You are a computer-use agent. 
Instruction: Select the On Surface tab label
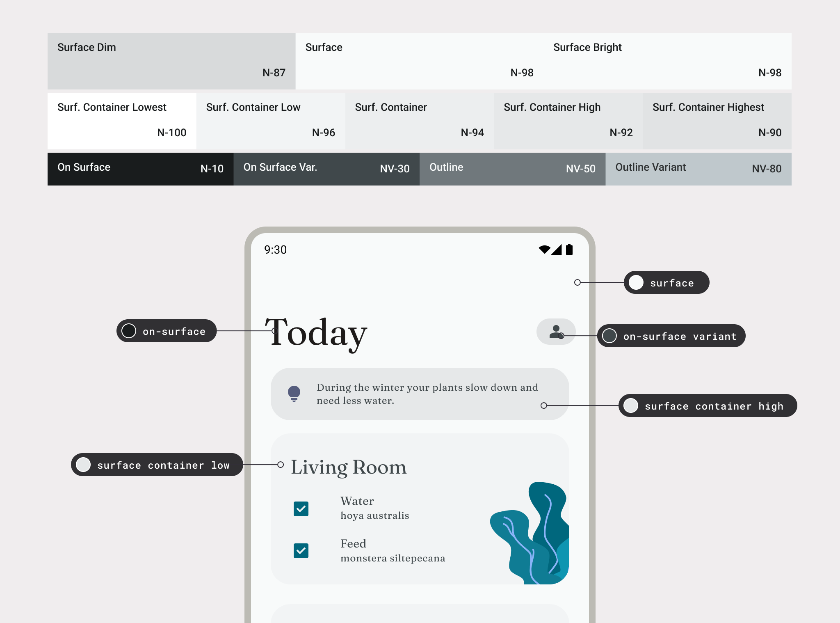[x=84, y=167]
